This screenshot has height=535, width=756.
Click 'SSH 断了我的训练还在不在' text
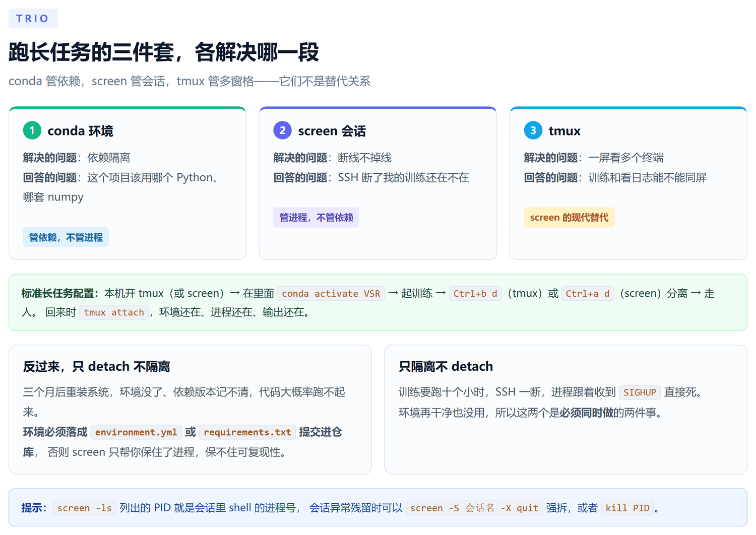[403, 177]
